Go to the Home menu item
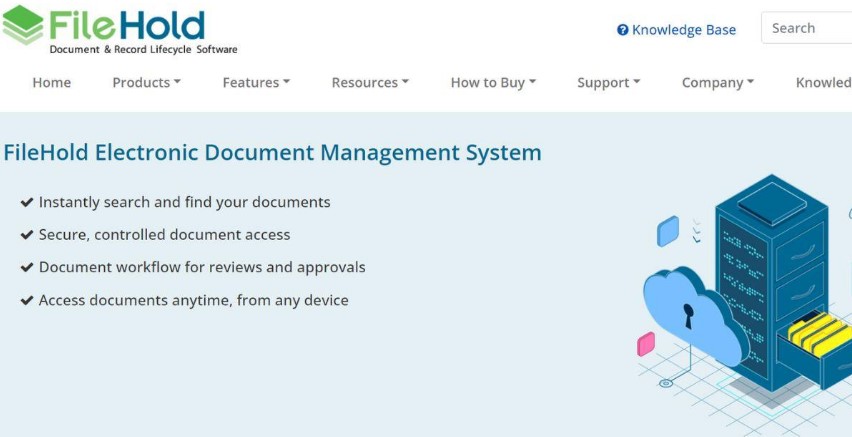Image resolution: width=852 pixels, height=437 pixels. point(51,83)
